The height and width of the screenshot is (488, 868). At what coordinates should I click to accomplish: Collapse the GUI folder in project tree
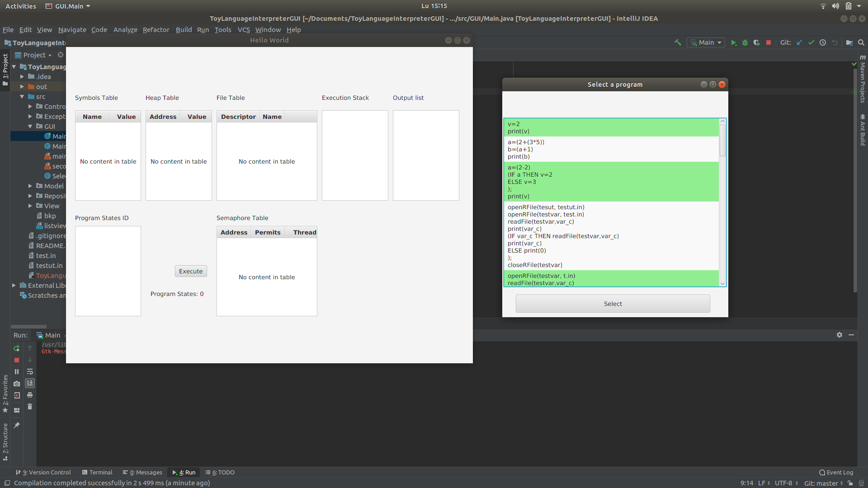(30, 127)
